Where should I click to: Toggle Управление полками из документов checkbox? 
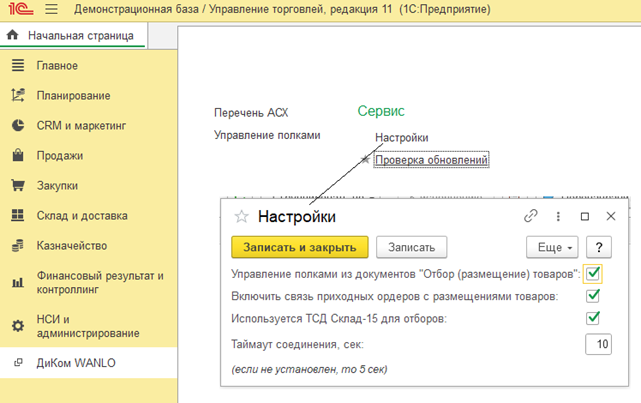[593, 272]
